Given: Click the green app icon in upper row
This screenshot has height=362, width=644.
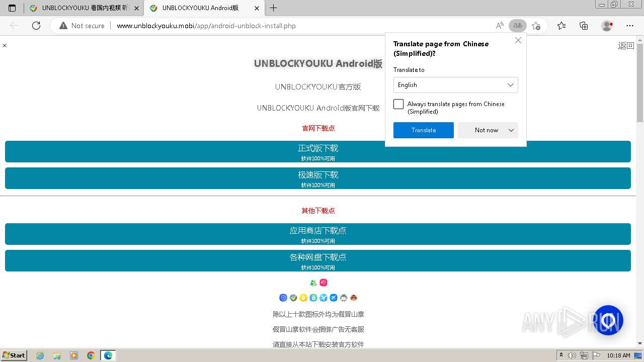Looking at the screenshot, I should 313,283.
